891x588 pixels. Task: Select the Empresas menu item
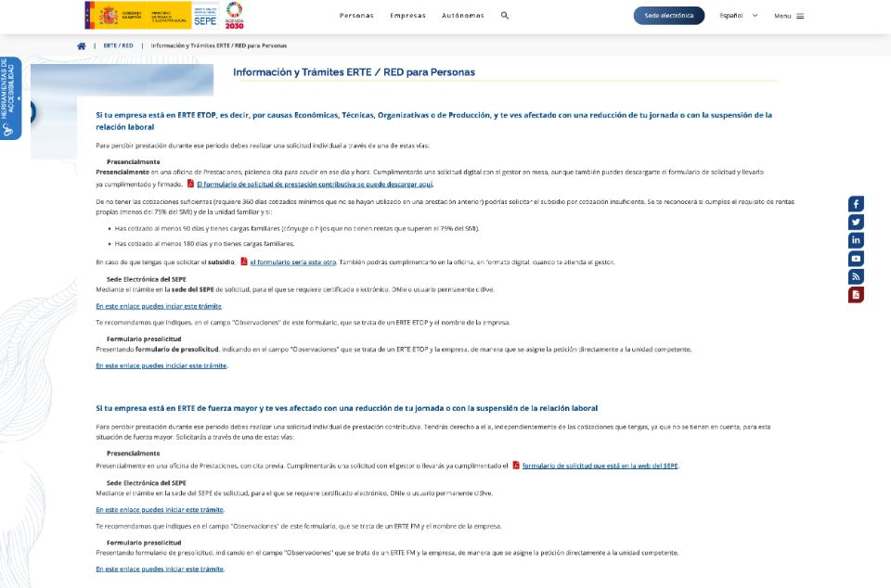pos(407,16)
